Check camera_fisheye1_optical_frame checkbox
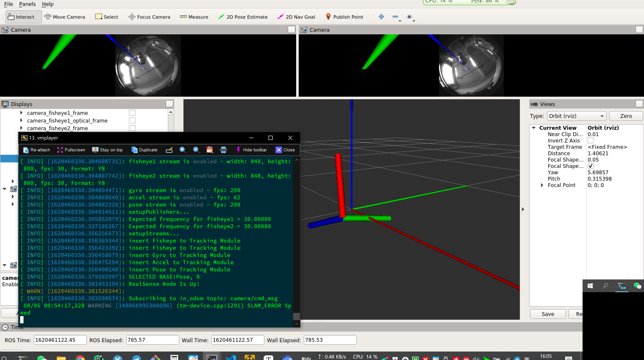644x360 pixels. [x=132, y=121]
